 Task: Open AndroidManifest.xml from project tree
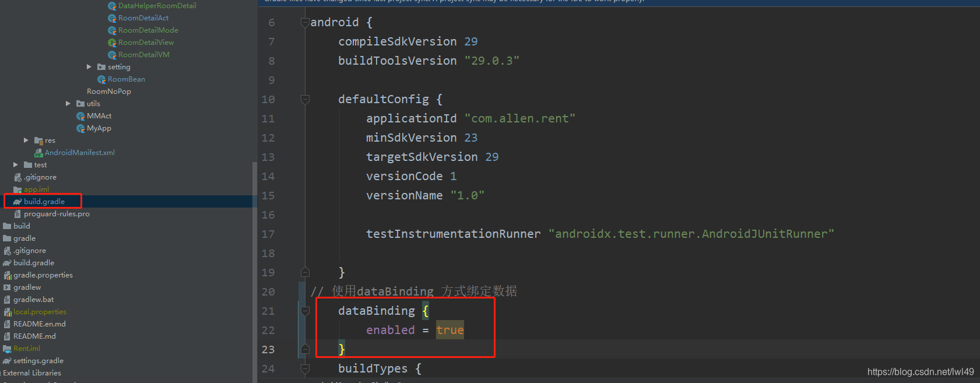[80, 153]
